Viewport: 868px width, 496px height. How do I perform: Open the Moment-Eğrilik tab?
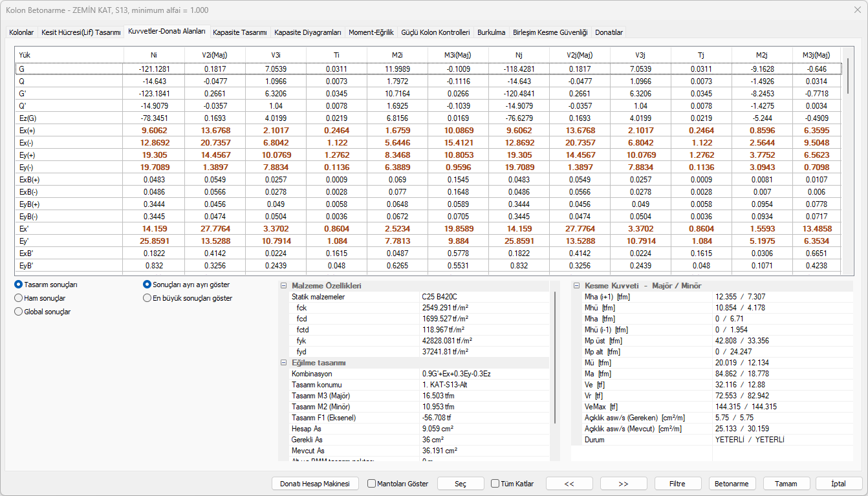pyautogui.click(x=371, y=32)
